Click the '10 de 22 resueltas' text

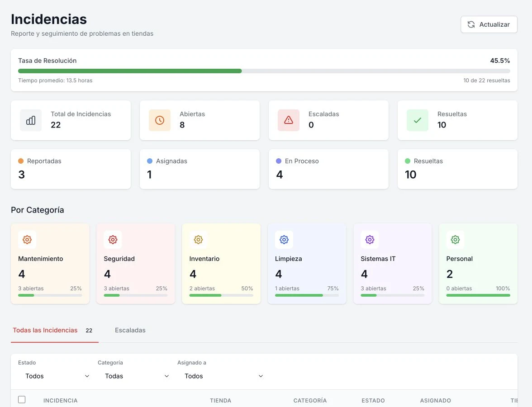click(487, 80)
